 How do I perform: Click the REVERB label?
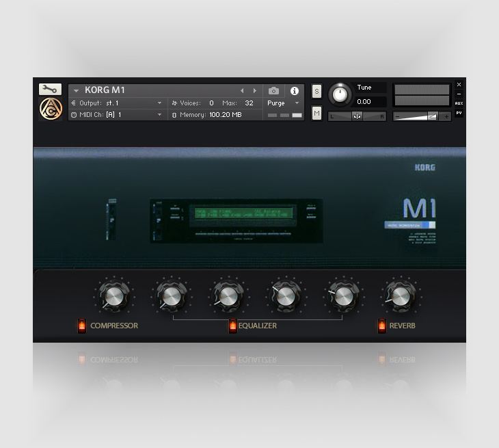coord(402,326)
